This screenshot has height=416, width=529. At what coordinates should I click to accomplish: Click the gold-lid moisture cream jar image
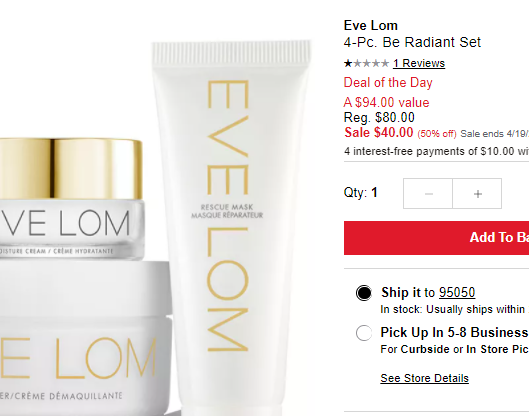click(x=71, y=199)
